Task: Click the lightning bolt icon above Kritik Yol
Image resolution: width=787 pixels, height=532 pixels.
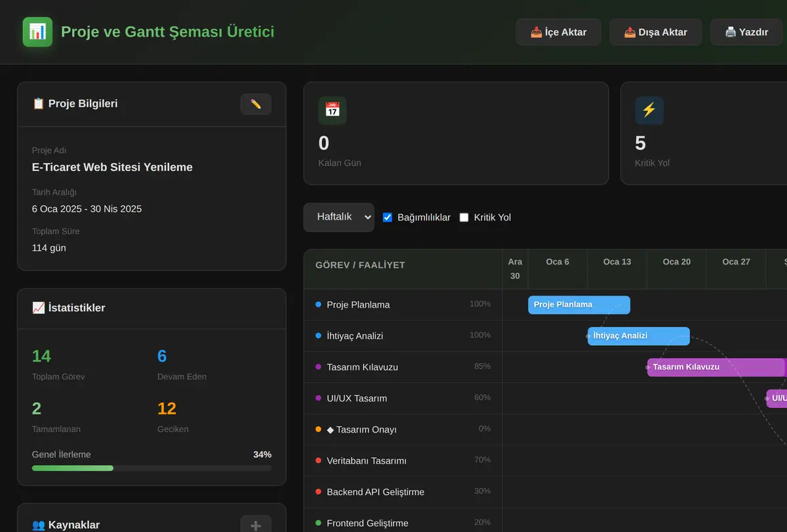Action: [649, 110]
